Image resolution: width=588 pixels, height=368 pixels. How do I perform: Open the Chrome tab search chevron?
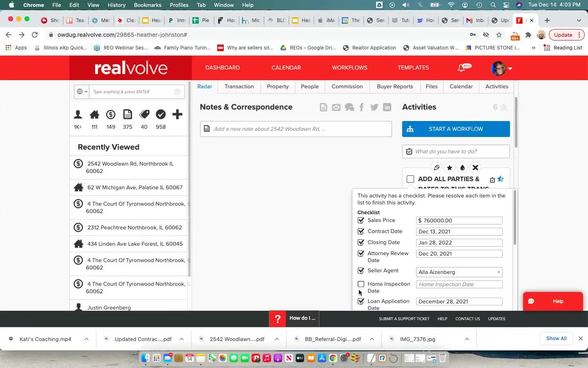point(579,20)
